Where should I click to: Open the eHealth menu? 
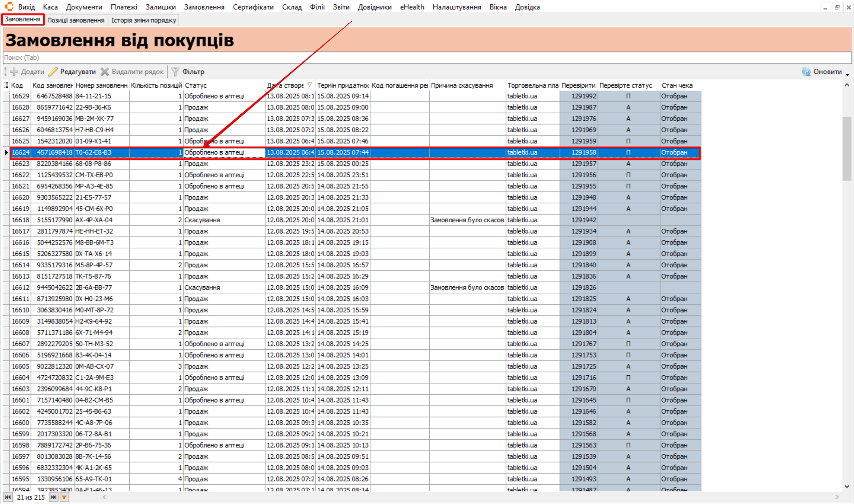point(412,7)
